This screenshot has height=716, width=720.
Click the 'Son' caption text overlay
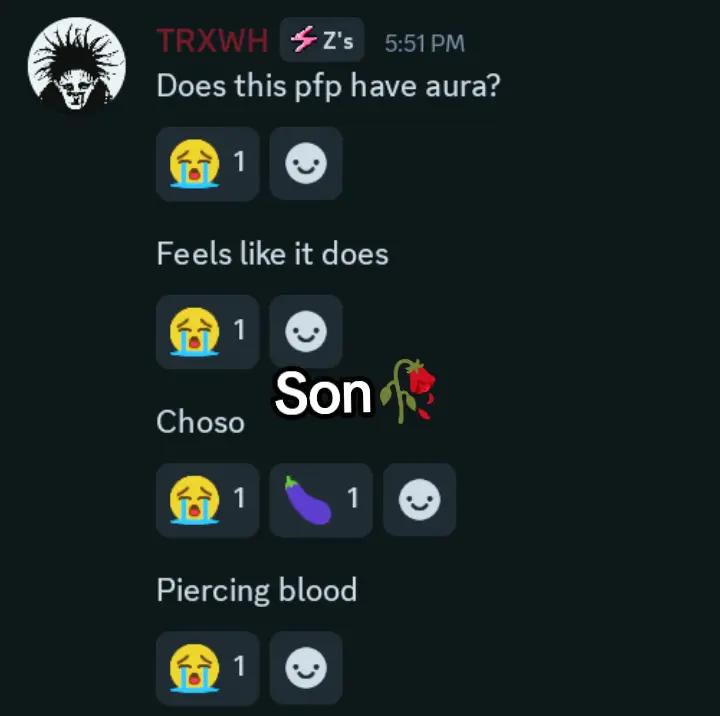(x=323, y=393)
